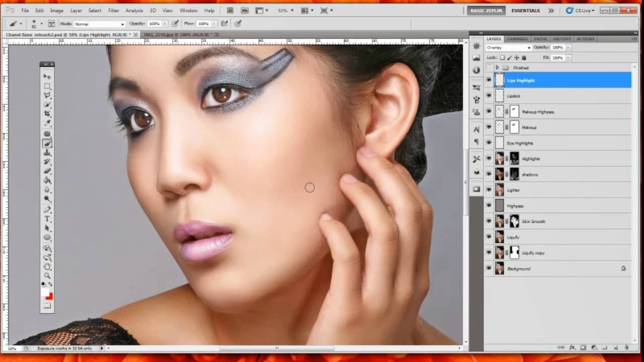Open the layer Opacity slider arrow
This screenshot has height=362, width=644.
click(x=568, y=47)
